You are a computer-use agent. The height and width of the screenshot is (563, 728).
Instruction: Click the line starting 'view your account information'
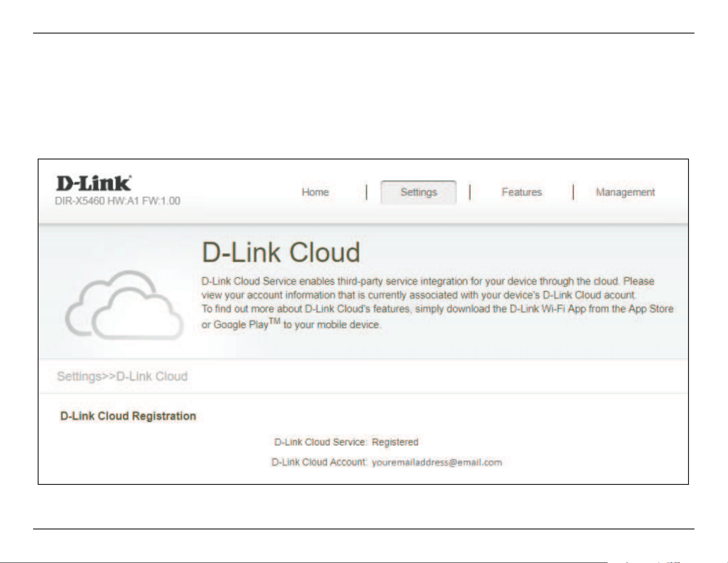click(x=419, y=295)
